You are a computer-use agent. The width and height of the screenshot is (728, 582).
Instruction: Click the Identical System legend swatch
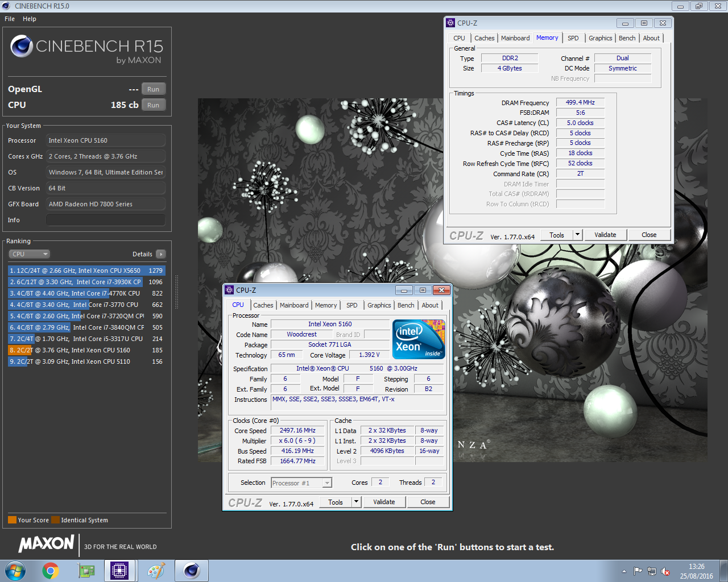(x=55, y=519)
